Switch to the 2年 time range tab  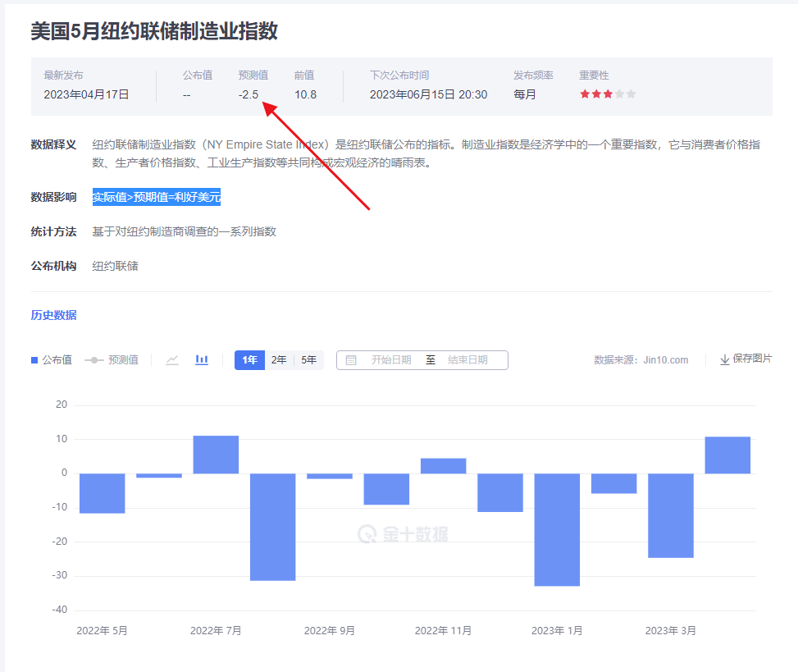click(x=278, y=359)
